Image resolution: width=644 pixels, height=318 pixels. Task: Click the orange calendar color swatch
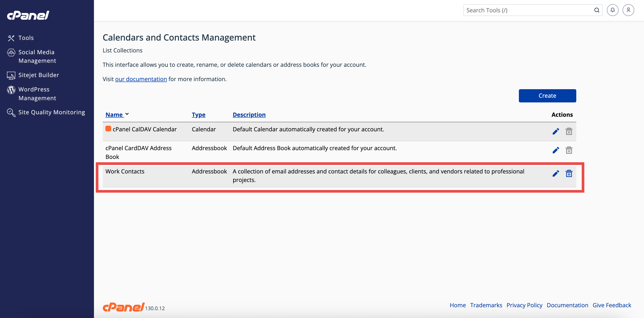point(108,129)
